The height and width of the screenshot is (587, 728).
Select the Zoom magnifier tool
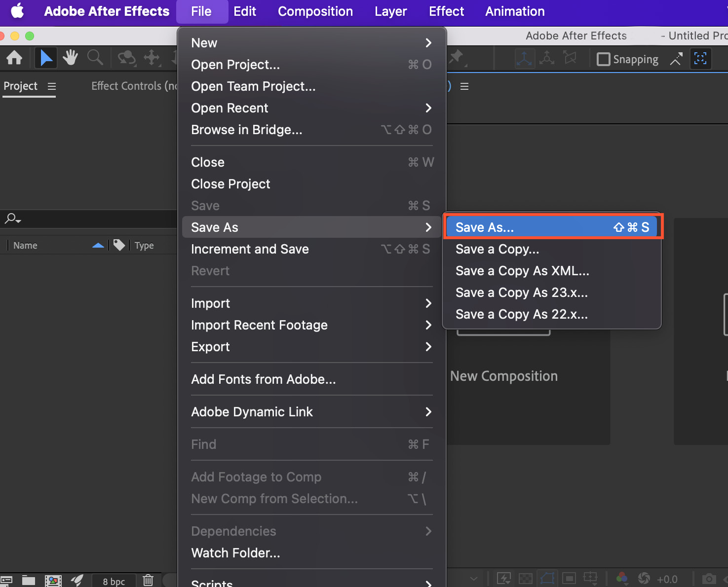(95, 58)
